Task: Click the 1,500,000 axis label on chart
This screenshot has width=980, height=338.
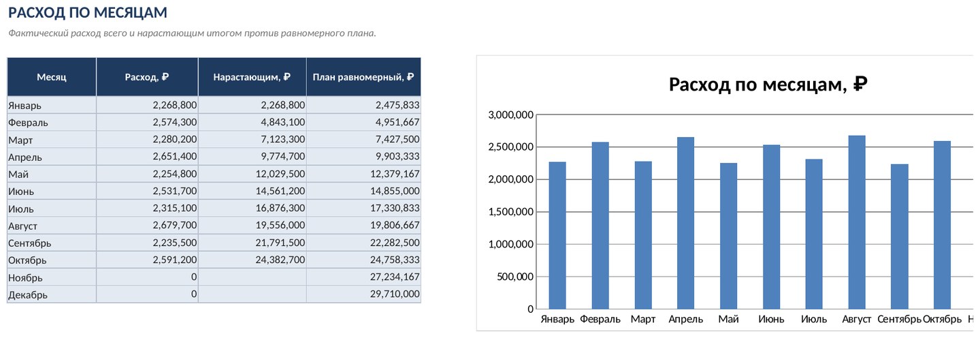Action: pos(511,212)
